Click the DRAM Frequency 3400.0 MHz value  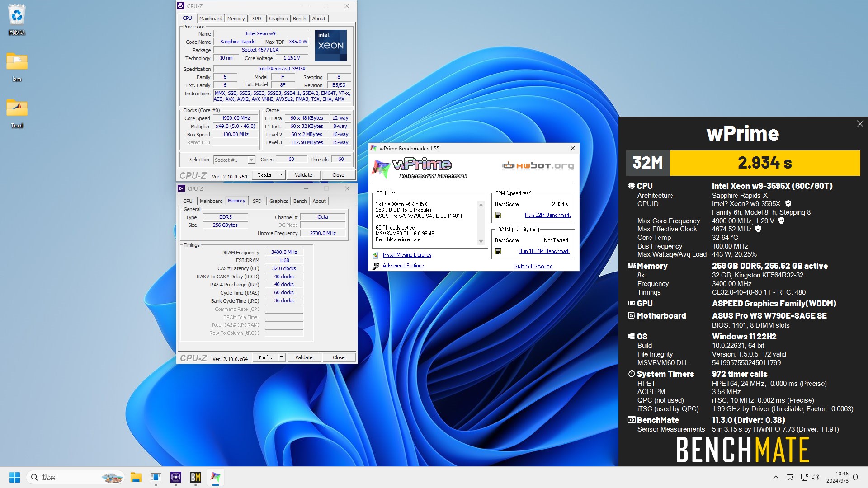click(x=284, y=252)
